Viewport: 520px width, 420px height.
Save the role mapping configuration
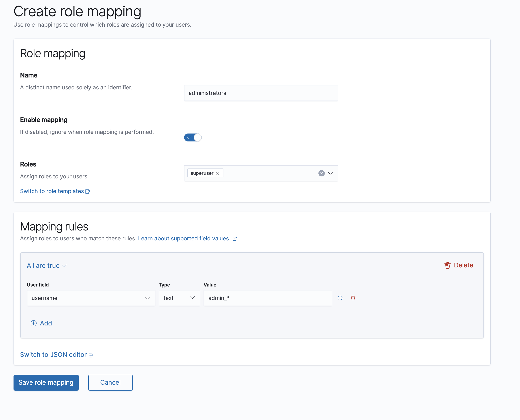pos(46,382)
